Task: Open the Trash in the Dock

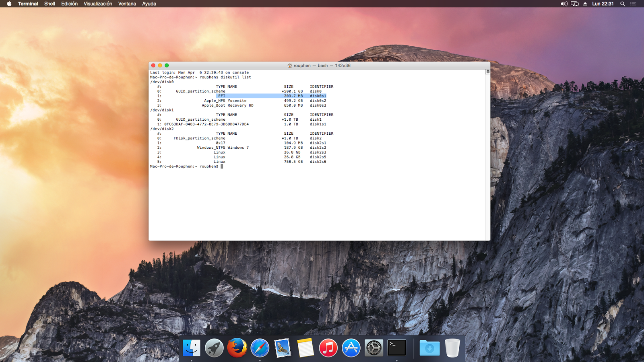Action: point(452,348)
